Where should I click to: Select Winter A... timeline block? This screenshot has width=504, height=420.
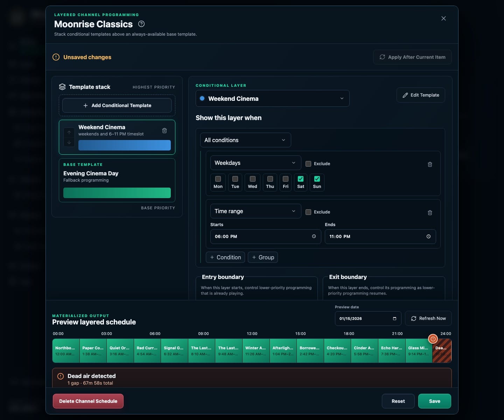(256, 351)
